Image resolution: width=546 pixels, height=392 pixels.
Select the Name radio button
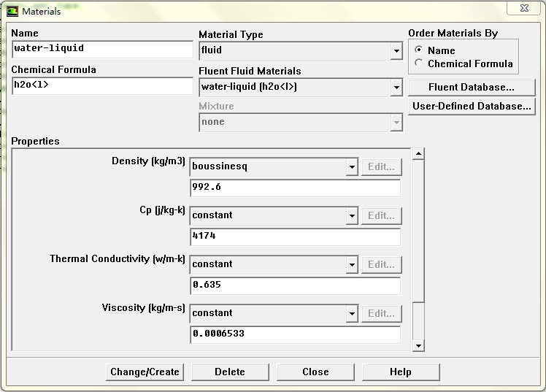pos(418,50)
